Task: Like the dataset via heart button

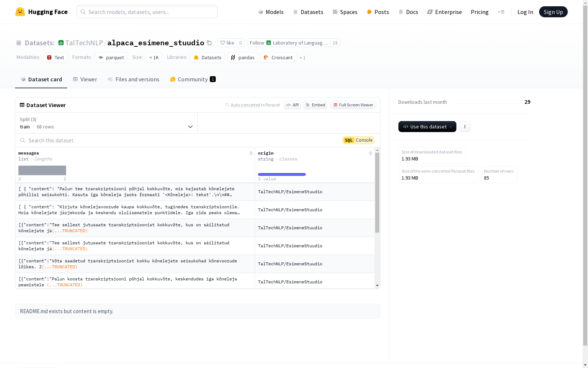Action: click(227, 43)
